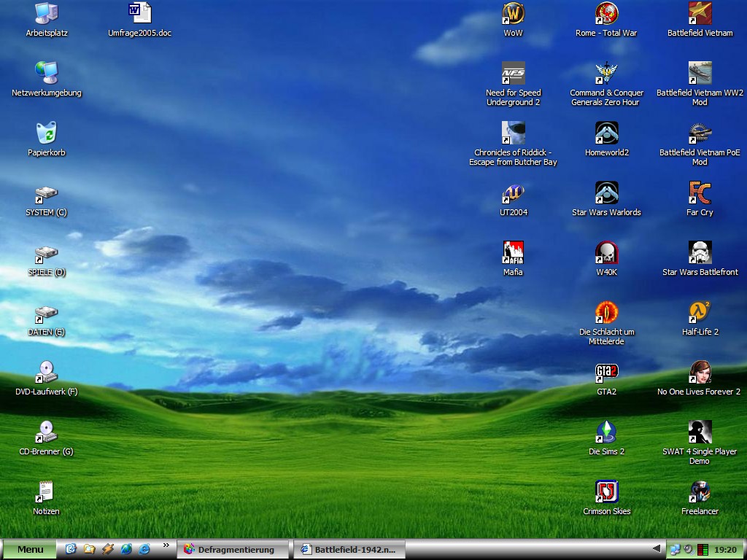Switch to the Battlefield-1942 taskbar window
The width and height of the screenshot is (747, 560).
[x=349, y=549]
